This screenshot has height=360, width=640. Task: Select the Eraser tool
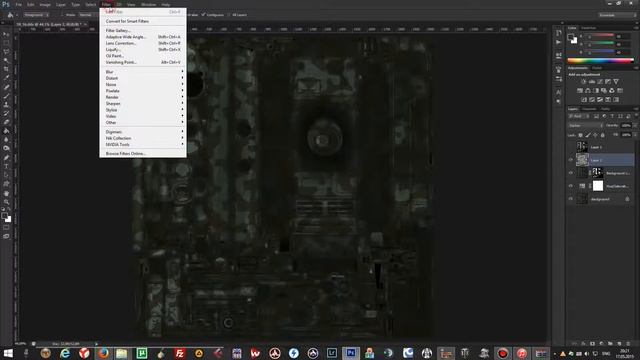pos(6,122)
